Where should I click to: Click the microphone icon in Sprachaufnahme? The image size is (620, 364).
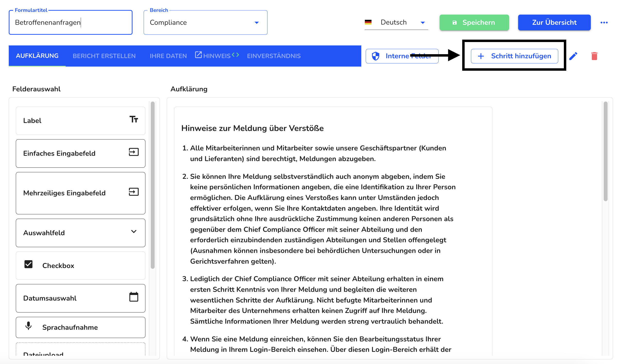click(28, 326)
